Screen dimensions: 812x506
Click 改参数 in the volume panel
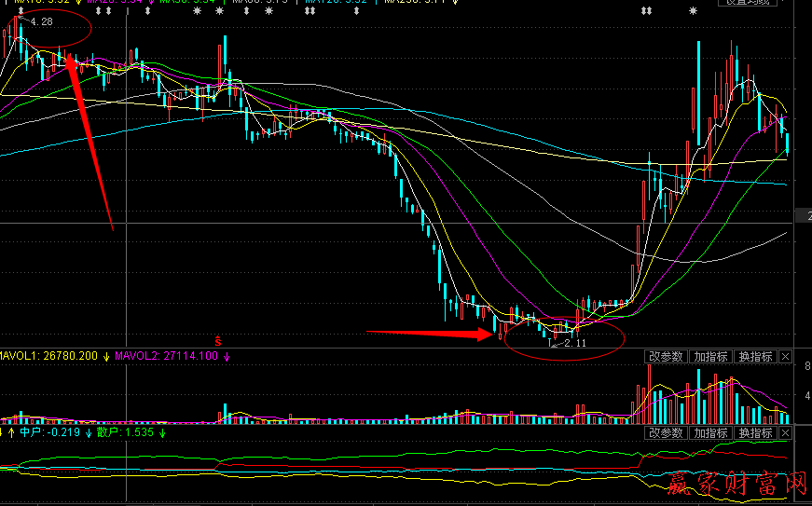[x=666, y=357]
